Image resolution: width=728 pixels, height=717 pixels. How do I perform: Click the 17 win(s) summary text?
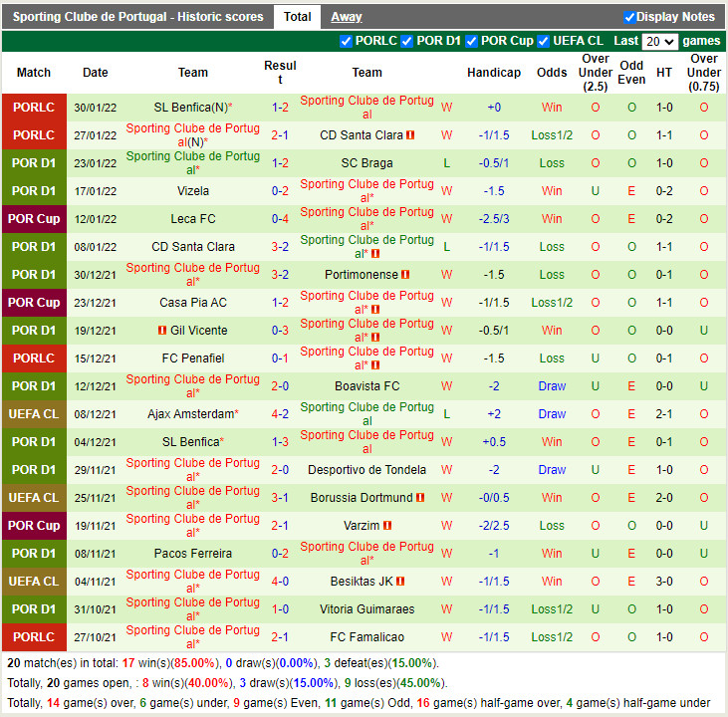click(x=169, y=662)
